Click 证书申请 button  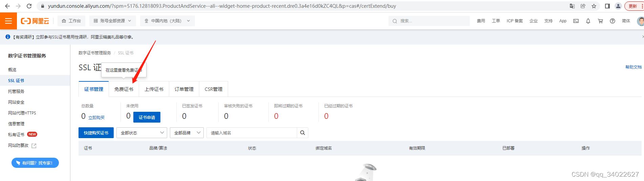147,117
